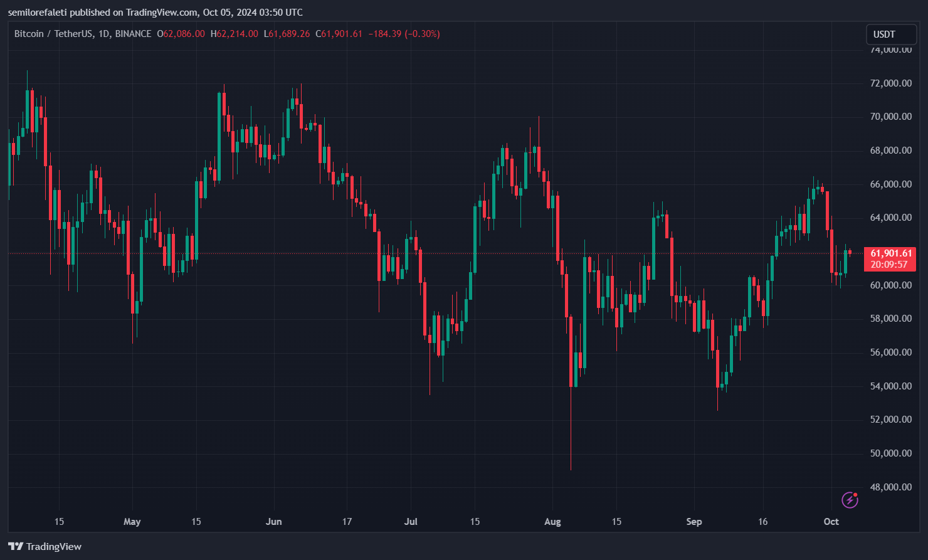This screenshot has height=560, width=928.
Task: Click the Aug label on time axis
Action: 552,522
